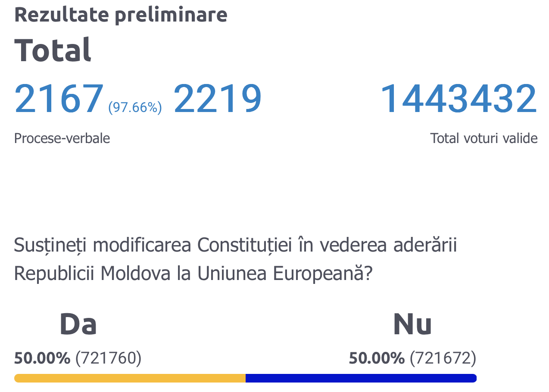The image size is (549, 392).
Task: Click 'Uniunea Europeană?' in the question
Action: click(x=284, y=274)
